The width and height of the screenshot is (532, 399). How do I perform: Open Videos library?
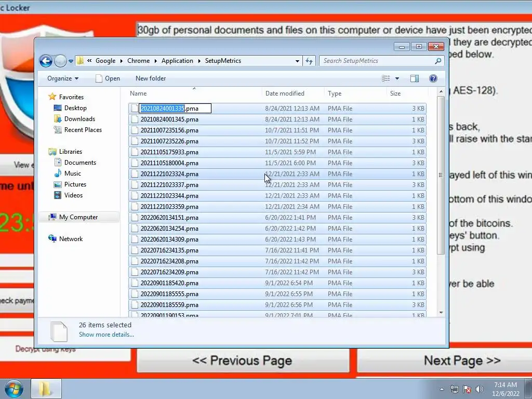73,195
